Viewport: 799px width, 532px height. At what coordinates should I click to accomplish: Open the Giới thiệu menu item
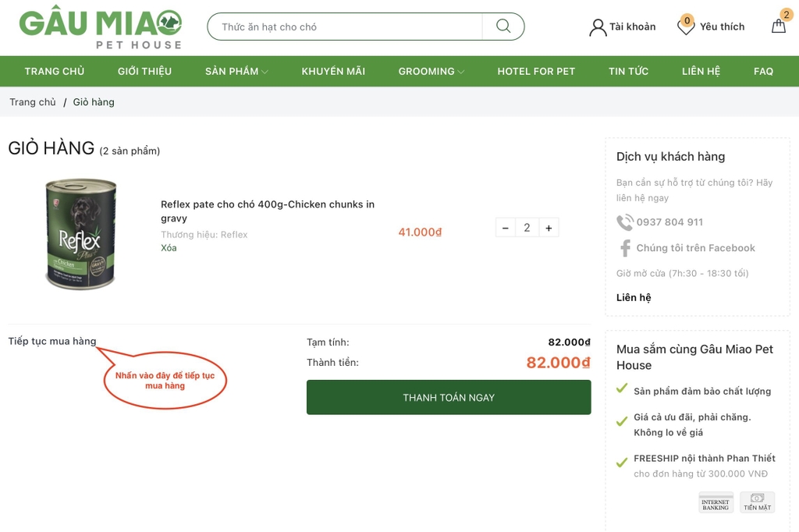(144, 71)
